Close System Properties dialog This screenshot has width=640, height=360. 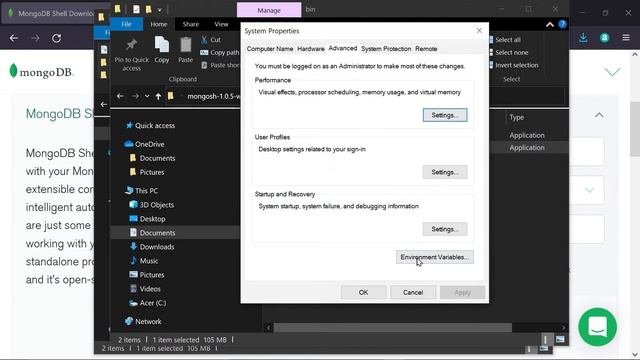pos(479,31)
